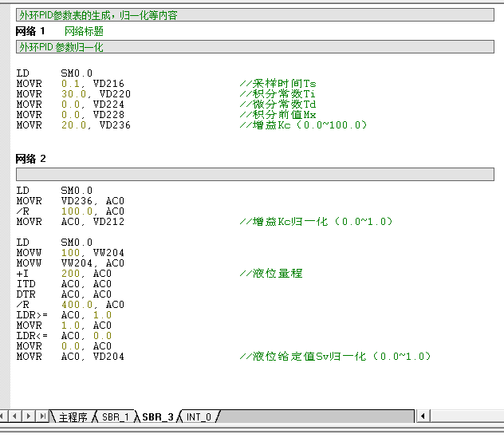Click the comment //增益Kc (0.0~100.0)
This screenshot has width=504, height=442.
[303, 124]
